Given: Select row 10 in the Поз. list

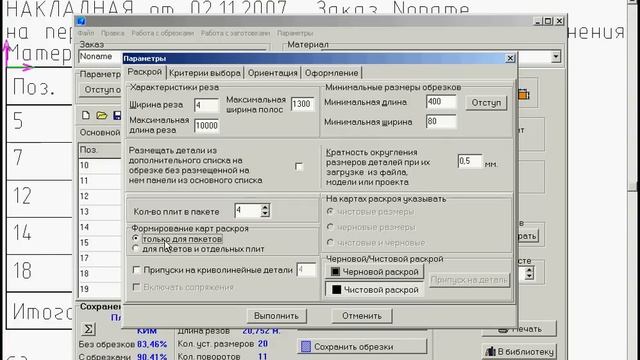Looking at the screenshot, I should point(100,165).
